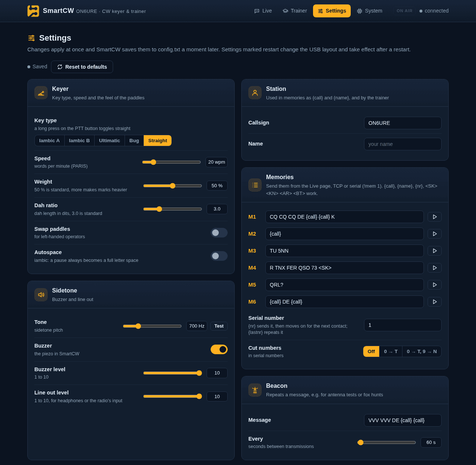476x465 pixels.
Task: Enable the Autospace switch
Action: coord(219,256)
